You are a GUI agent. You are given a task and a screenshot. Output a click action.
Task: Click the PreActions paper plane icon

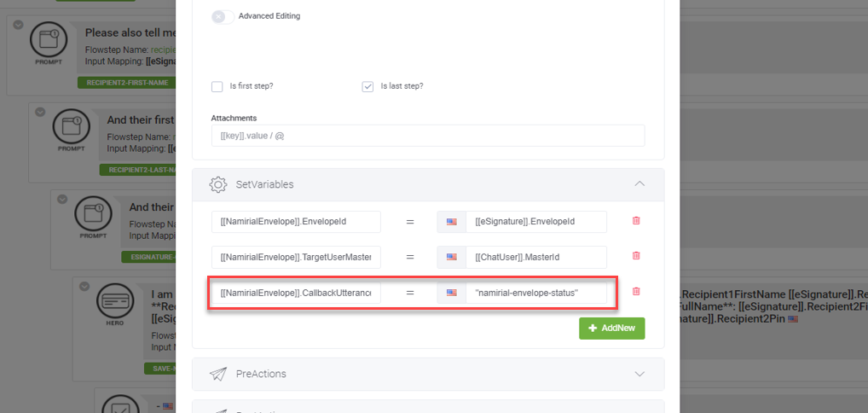(x=218, y=375)
